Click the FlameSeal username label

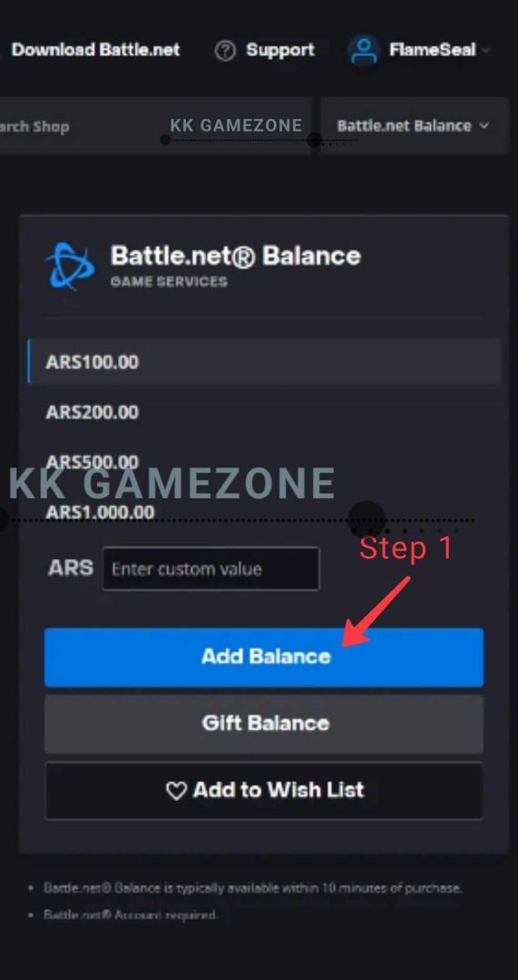tap(433, 50)
